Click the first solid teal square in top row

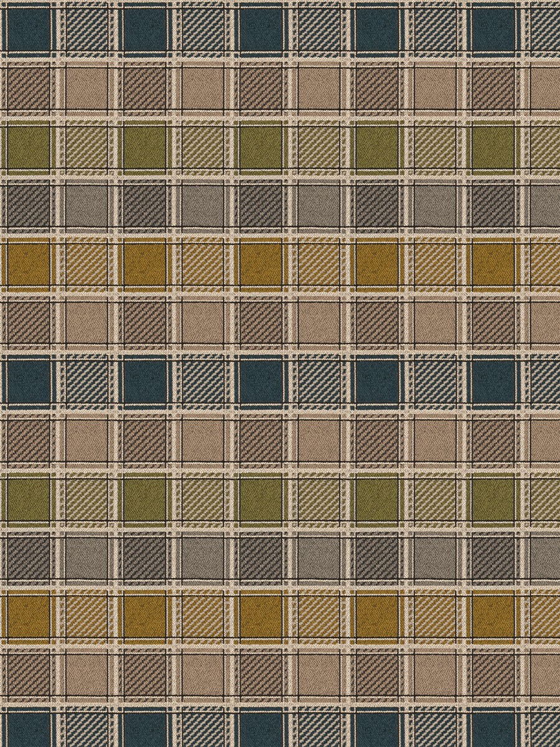point(27,27)
